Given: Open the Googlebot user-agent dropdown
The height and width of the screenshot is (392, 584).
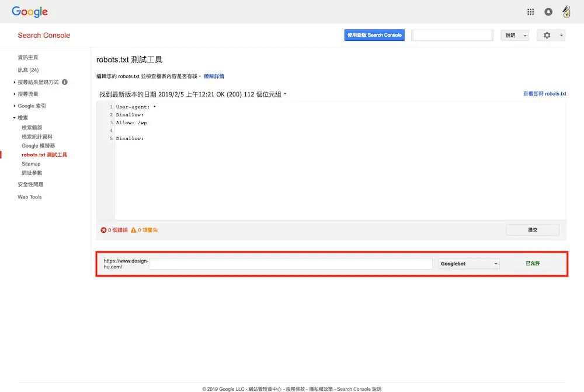Looking at the screenshot, I should (x=468, y=264).
